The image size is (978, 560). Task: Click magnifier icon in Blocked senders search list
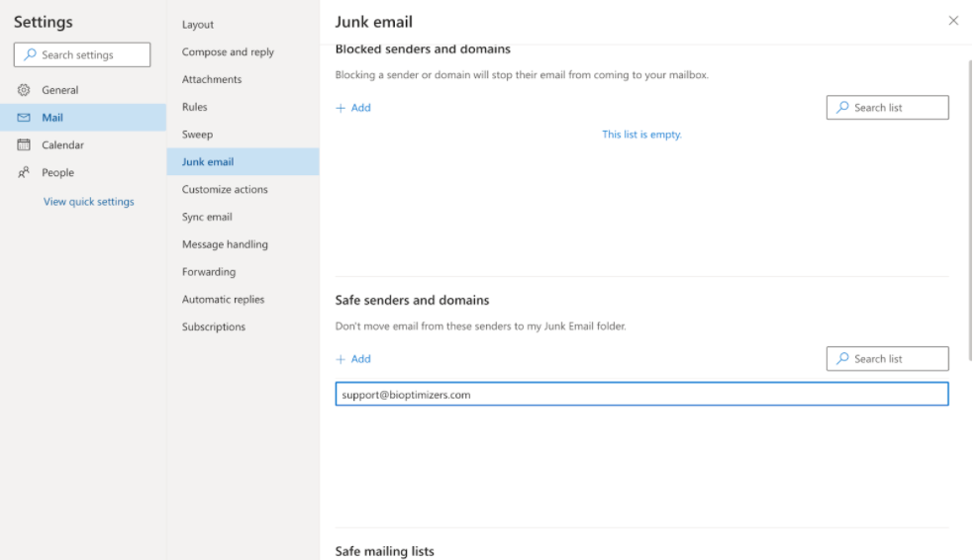point(842,107)
